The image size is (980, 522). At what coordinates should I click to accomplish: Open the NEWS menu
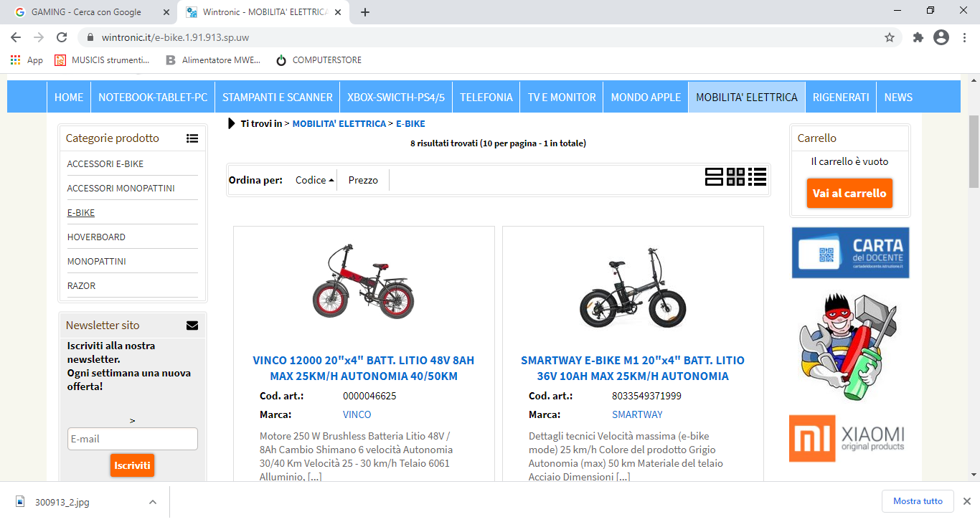tap(898, 97)
